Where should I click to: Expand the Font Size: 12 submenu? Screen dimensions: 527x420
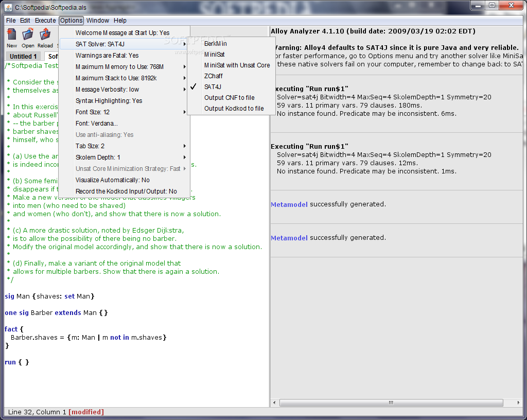pos(125,112)
